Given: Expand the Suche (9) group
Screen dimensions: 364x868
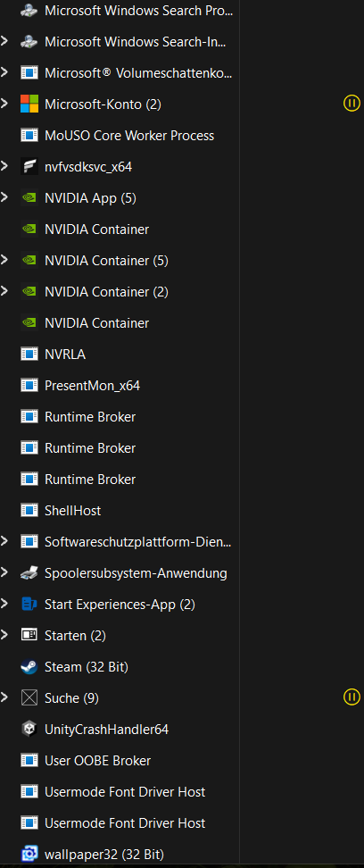Looking at the screenshot, I should click(x=4, y=697).
